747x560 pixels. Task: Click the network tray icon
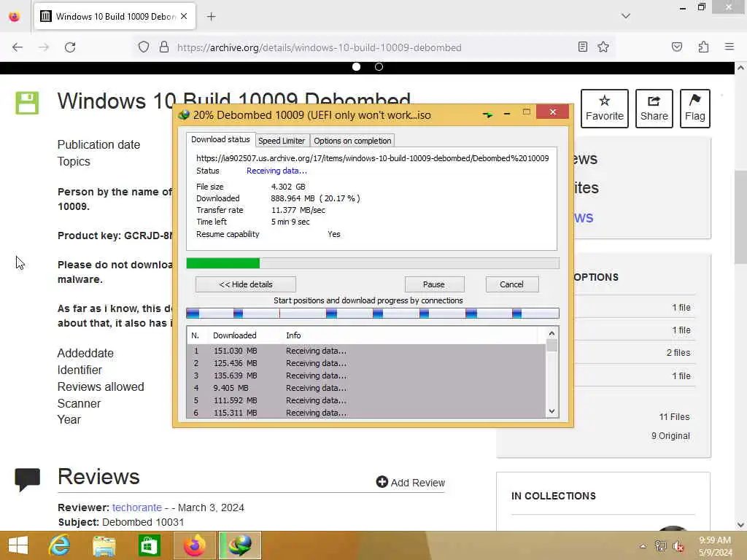660,546
